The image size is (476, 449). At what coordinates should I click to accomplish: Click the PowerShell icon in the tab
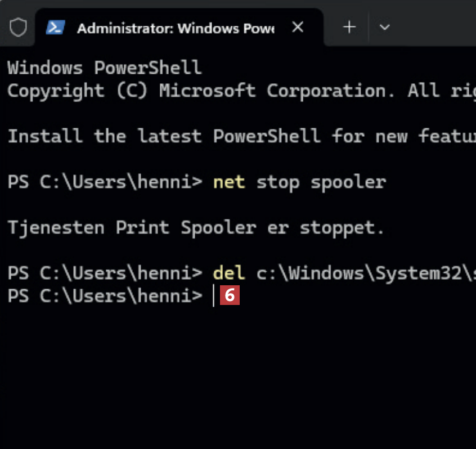point(55,27)
